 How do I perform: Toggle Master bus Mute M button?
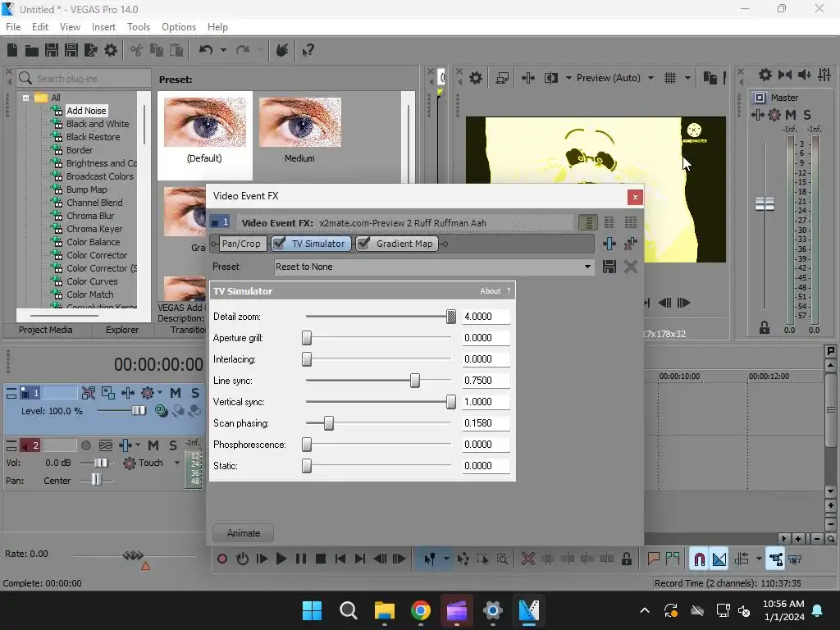tap(790, 115)
